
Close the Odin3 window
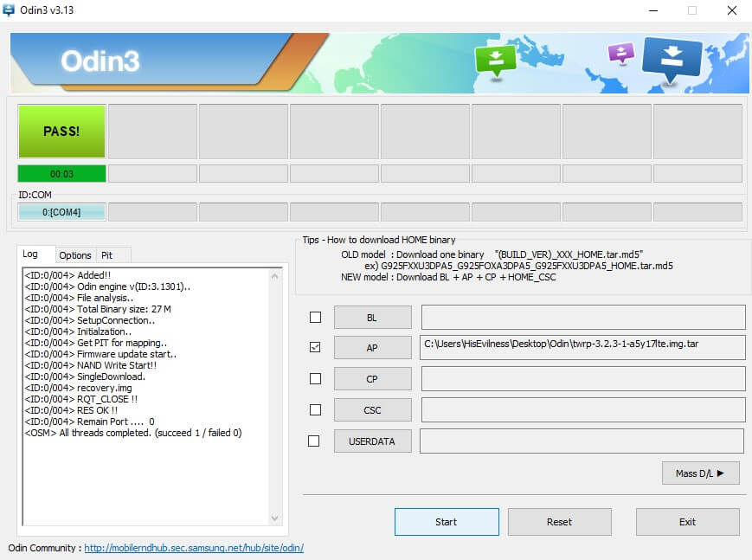pyautogui.click(x=732, y=10)
